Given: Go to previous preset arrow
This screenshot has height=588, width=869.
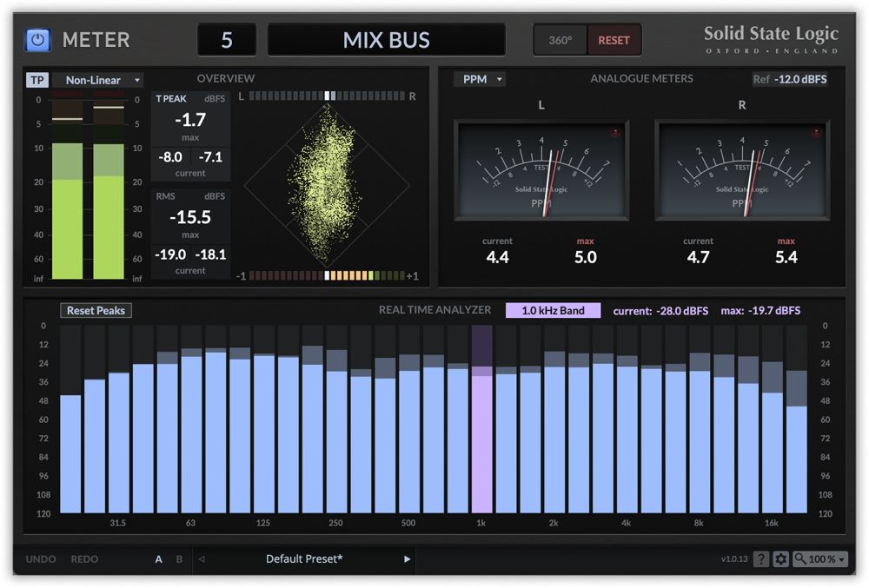Looking at the screenshot, I should tap(202, 559).
